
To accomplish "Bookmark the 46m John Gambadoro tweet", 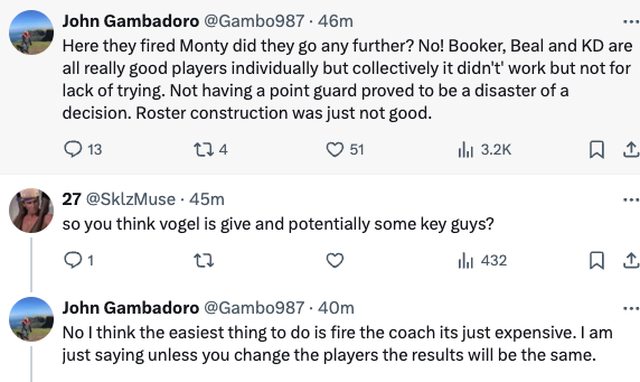I will click(597, 149).
